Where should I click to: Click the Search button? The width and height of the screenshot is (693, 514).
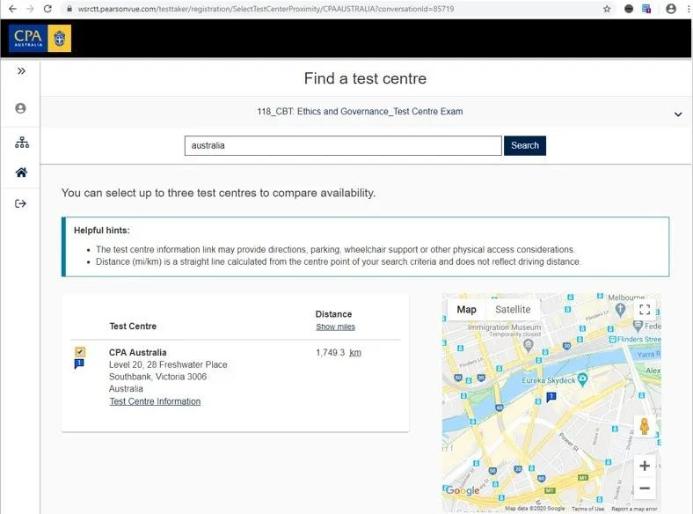[525, 145]
